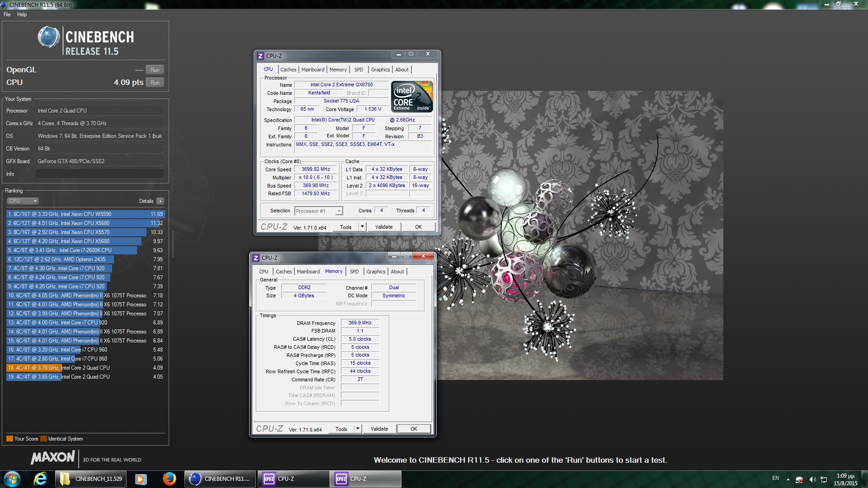Click the GFX Board field

point(99,161)
